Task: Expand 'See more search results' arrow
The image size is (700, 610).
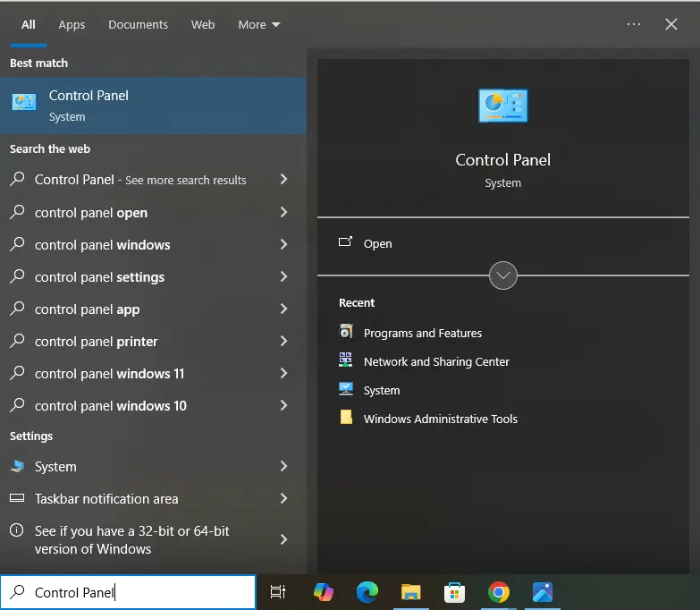Action: pos(283,179)
